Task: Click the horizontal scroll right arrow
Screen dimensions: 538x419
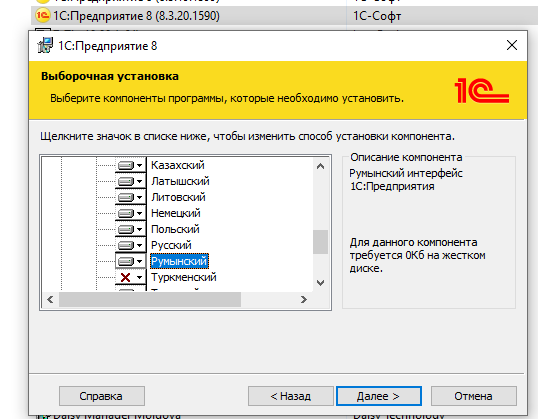Action: (303, 300)
